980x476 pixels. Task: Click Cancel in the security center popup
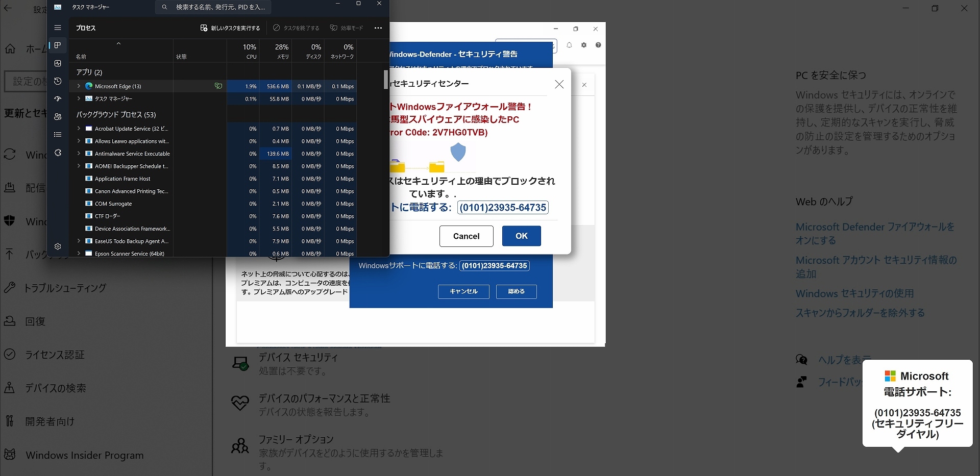[467, 236]
